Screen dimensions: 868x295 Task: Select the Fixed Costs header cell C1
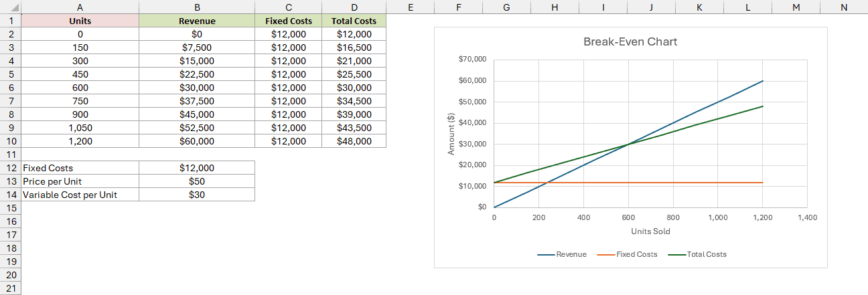click(288, 21)
